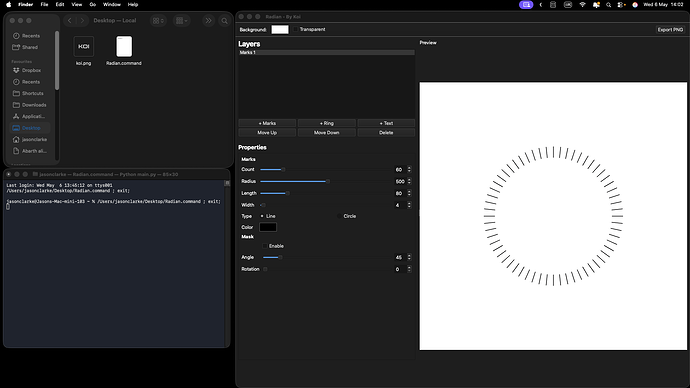This screenshot has width=690, height=388.
Task: Open the Background color swatch in Radian
Action: click(x=280, y=29)
